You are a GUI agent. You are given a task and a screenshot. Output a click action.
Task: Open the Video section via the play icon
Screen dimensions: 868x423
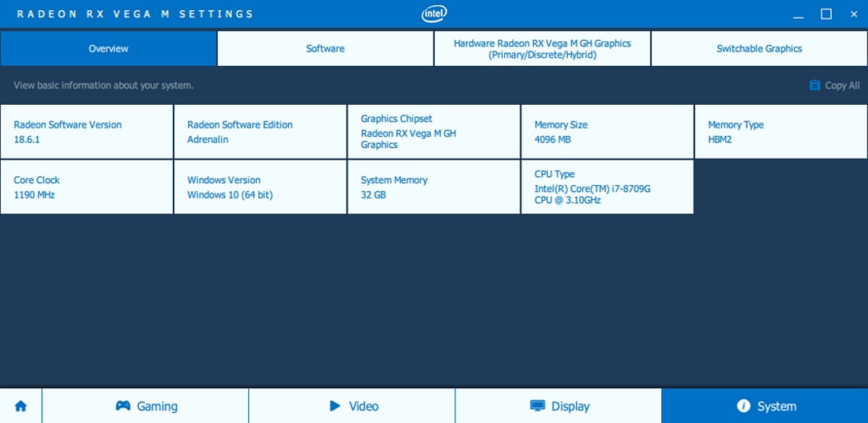(x=335, y=406)
